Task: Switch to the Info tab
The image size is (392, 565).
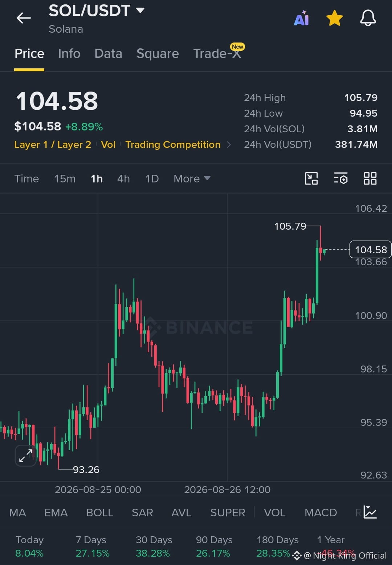Action: point(69,54)
